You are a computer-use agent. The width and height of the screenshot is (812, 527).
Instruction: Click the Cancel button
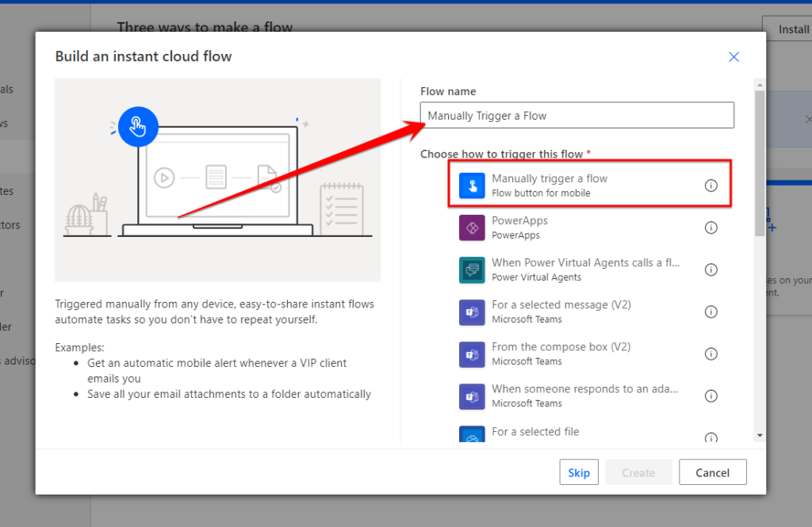pos(713,472)
